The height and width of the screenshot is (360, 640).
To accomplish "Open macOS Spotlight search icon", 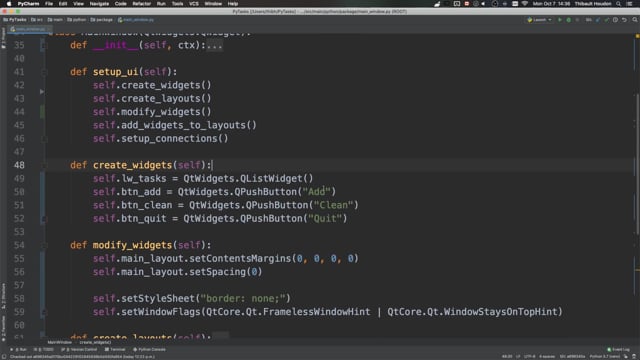I will 619,4.
